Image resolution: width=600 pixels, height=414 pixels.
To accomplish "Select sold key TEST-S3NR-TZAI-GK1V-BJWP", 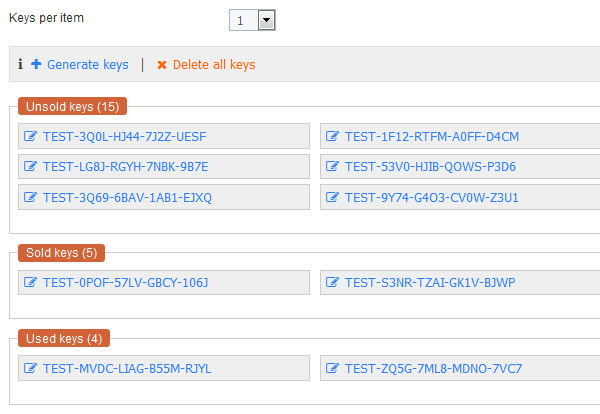I will pyautogui.click(x=430, y=283).
